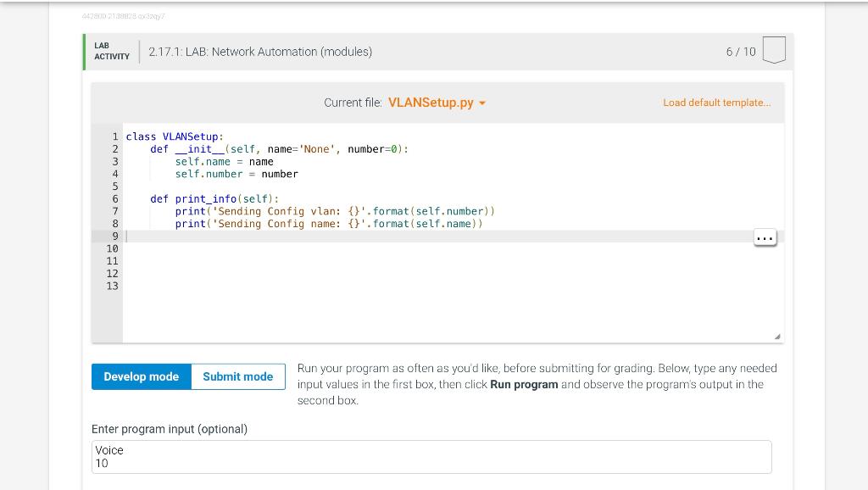
Task: Toggle the activity completion checkbox near 6/10
Action: (776, 50)
